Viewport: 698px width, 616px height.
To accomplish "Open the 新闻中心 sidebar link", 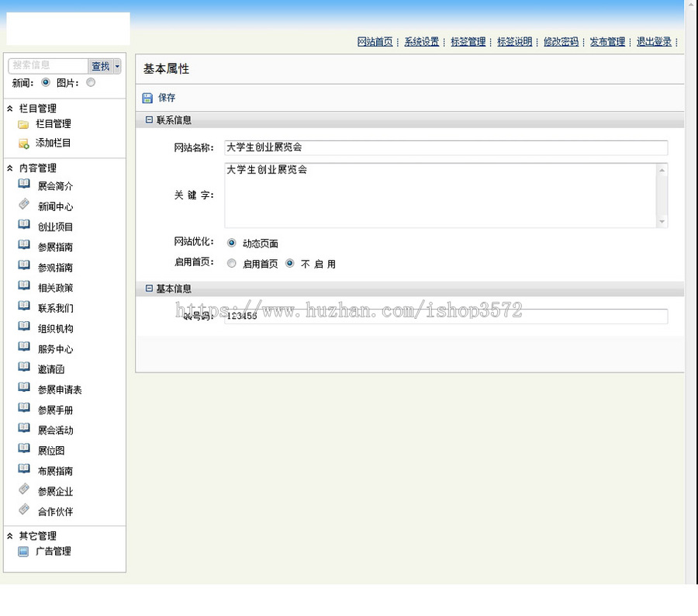I will tap(55, 206).
